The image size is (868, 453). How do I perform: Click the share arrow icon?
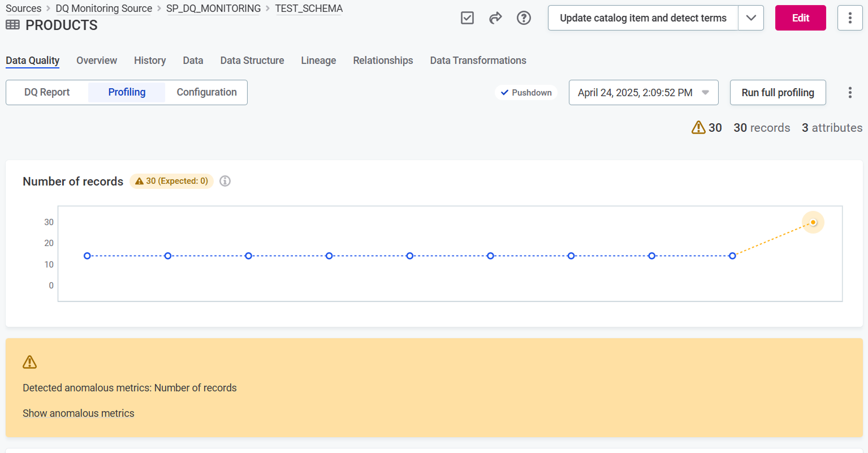tap(495, 18)
